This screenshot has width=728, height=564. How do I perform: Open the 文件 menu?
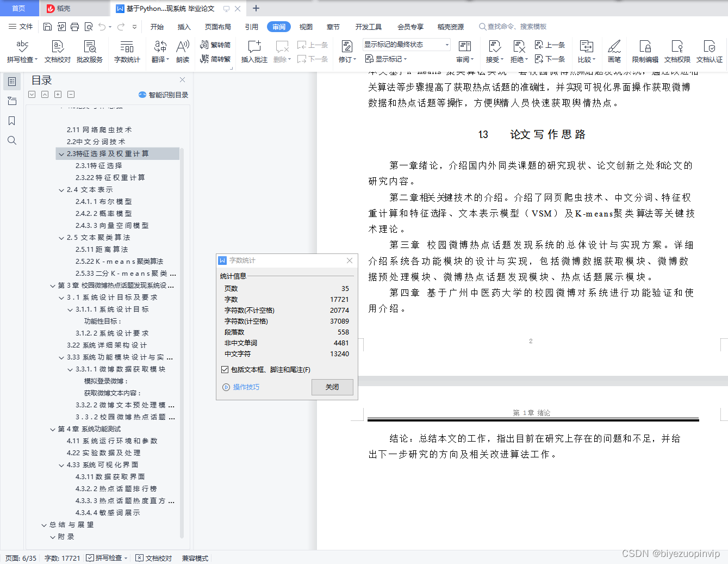(20, 26)
